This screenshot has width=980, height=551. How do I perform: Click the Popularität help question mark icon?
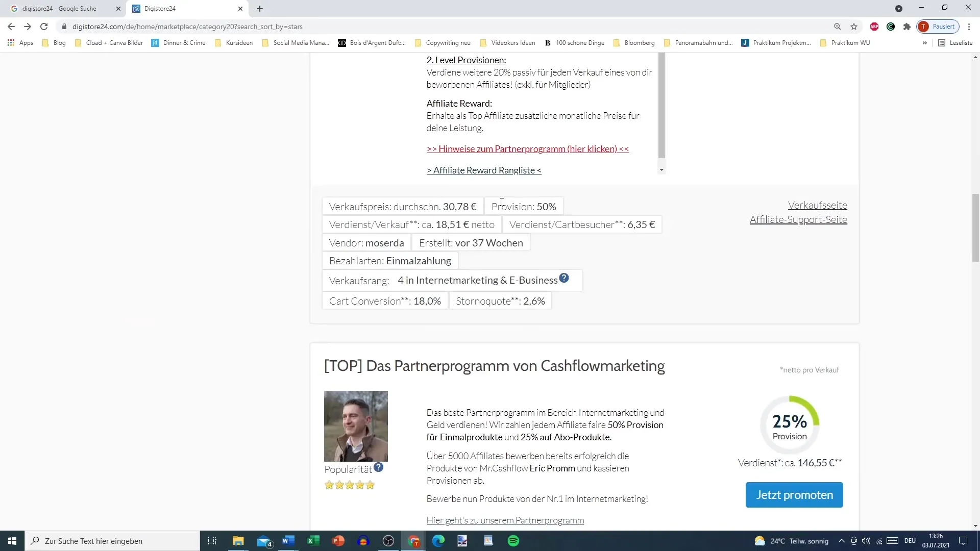(x=378, y=467)
